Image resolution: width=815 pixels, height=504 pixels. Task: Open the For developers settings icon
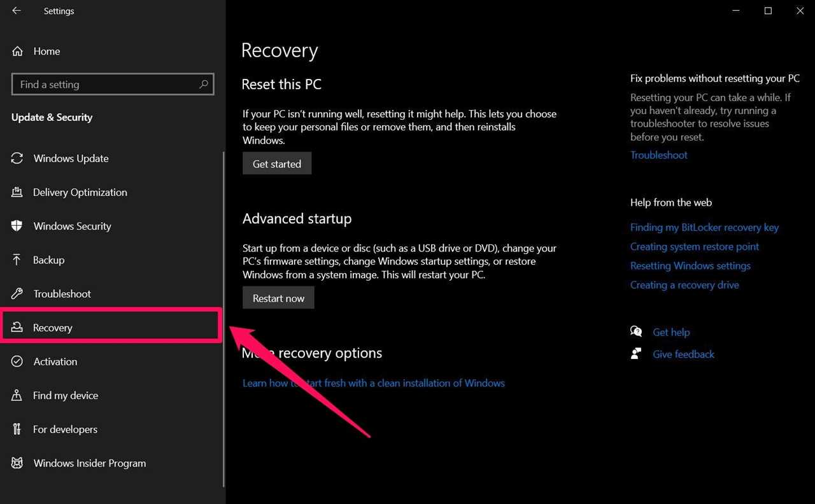pos(17,429)
